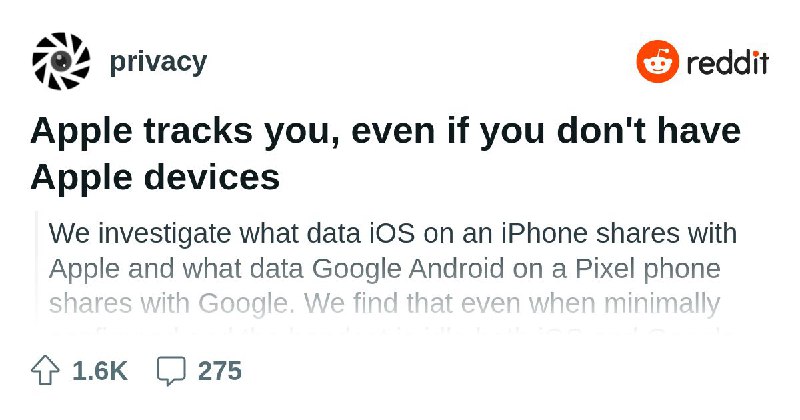Click 'shares with Google' in the excerpt
This screenshot has height=420, width=800.
(192, 302)
